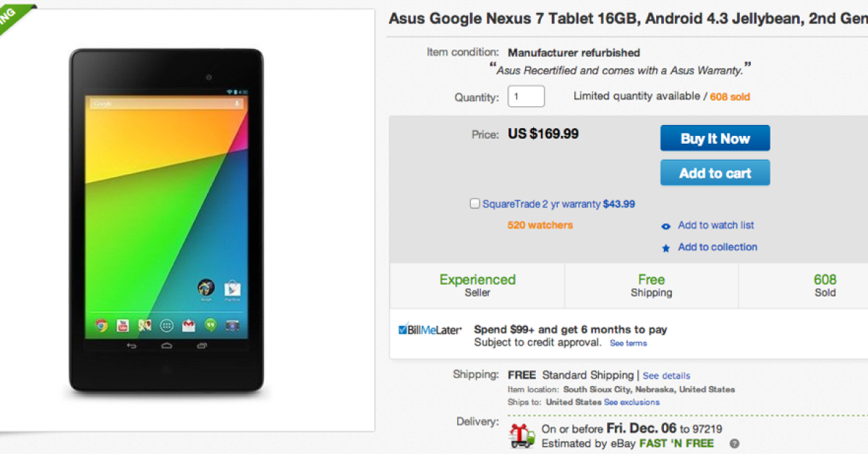This screenshot has width=868, height=454.
Task: Click the Chrome icon on the tablet screen
Action: pyautogui.click(x=101, y=325)
